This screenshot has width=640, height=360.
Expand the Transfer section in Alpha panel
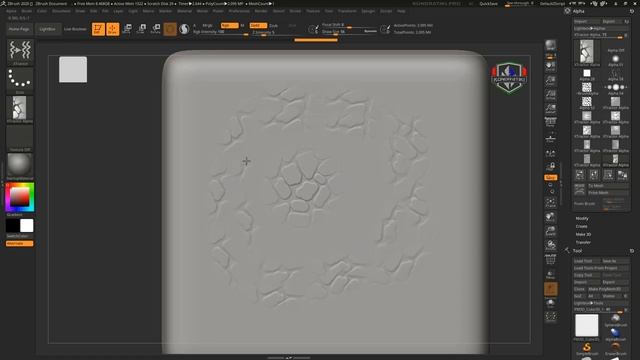[x=583, y=242]
